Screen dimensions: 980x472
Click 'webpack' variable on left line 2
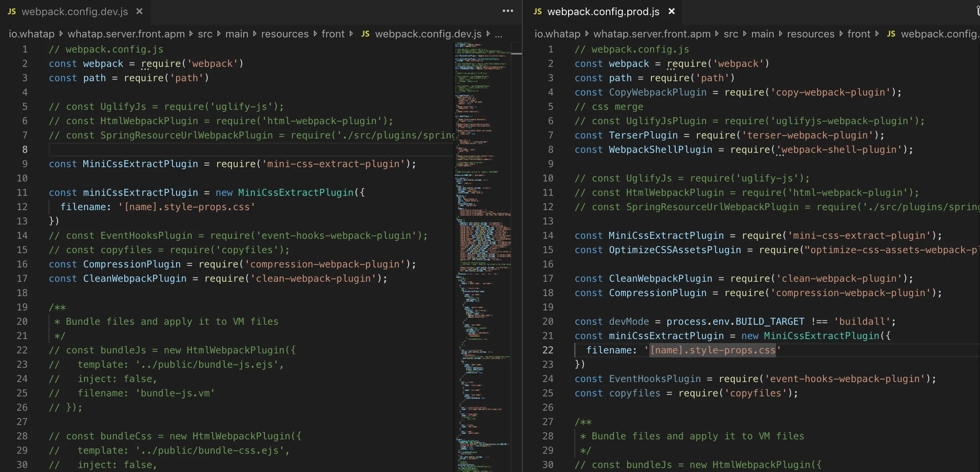(x=103, y=63)
